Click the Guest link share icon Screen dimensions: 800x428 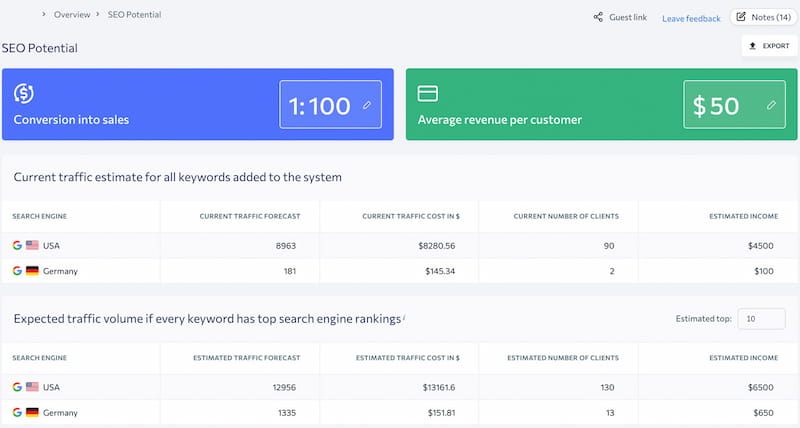(598, 17)
